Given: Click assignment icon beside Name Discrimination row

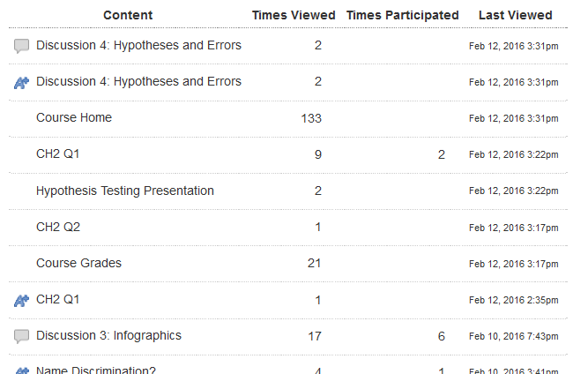Looking at the screenshot, I should click(x=21, y=370).
